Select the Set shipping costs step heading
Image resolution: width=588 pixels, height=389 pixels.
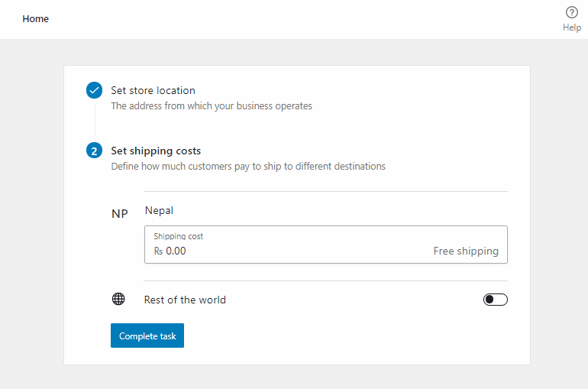tap(156, 151)
